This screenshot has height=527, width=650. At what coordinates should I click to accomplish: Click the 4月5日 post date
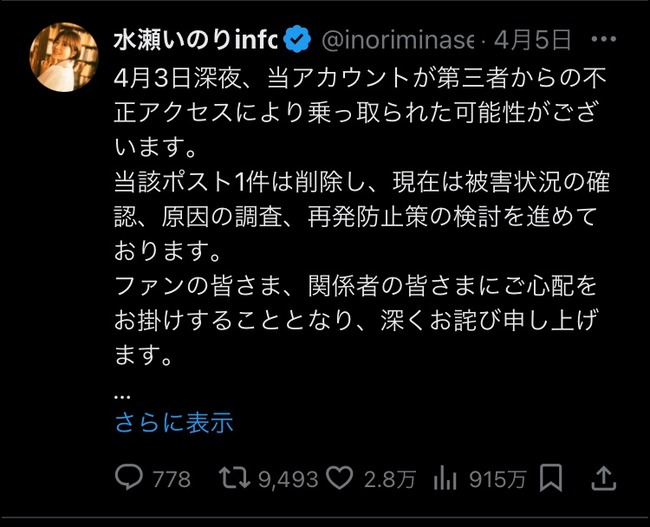click(x=532, y=40)
